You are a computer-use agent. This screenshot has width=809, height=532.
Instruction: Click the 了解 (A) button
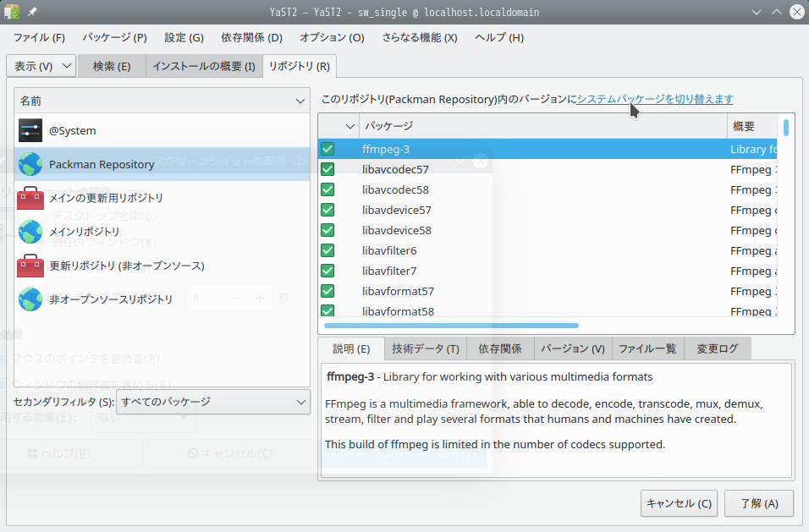(x=759, y=503)
